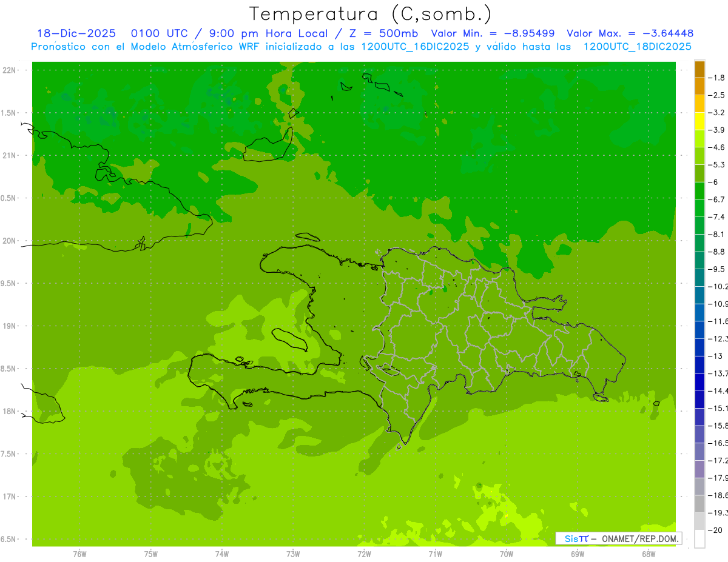
Task: Select '1200UTC_18DIC2025' valid-until time text
Action: (637, 47)
